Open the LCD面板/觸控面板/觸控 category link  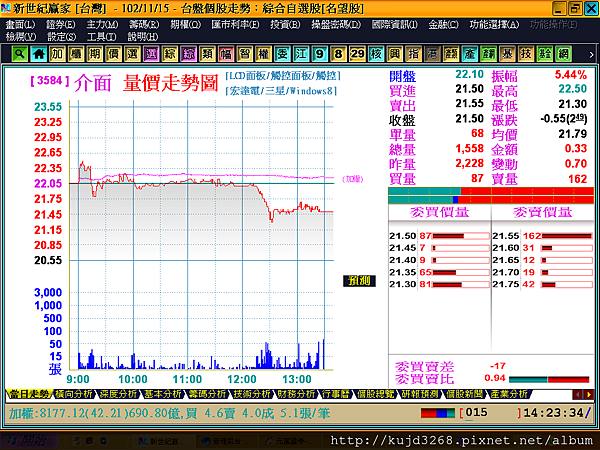click(x=283, y=76)
